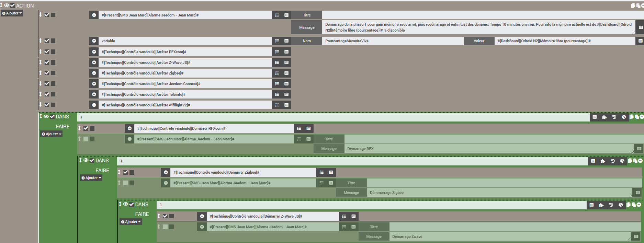644x243 pixels.
Task: Collapse DANS block above Démarrer RFXcom via eye
Action: click(x=46, y=116)
